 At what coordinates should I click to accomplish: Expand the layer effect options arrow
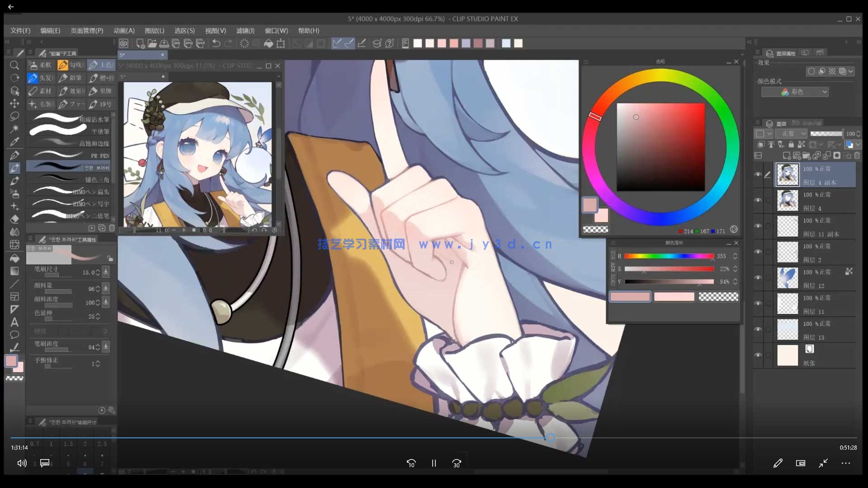point(851,71)
